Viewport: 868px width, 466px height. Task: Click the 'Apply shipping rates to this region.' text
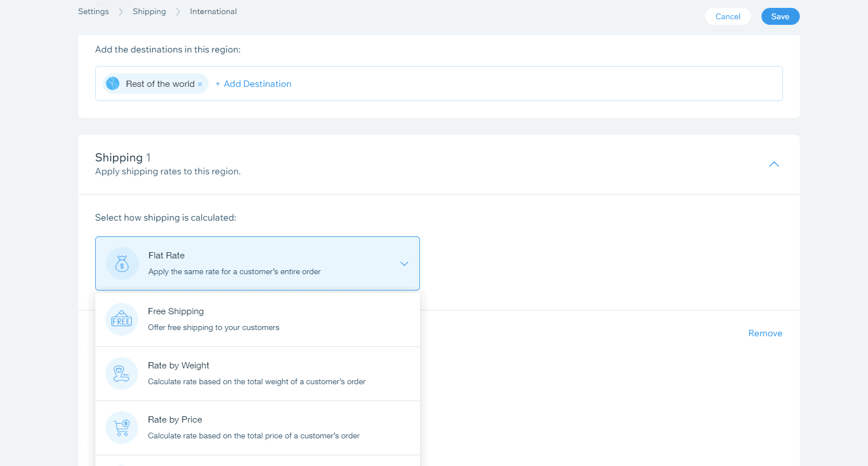coord(168,172)
